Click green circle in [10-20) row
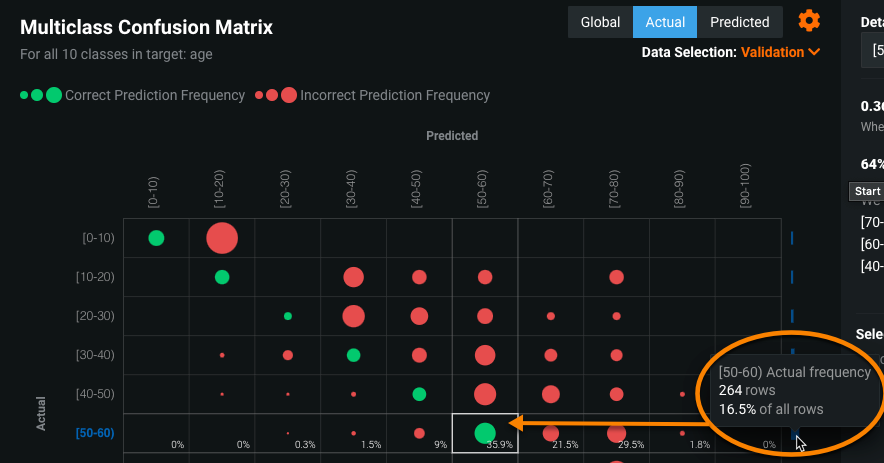This screenshot has height=463, width=884. click(222, 277)
